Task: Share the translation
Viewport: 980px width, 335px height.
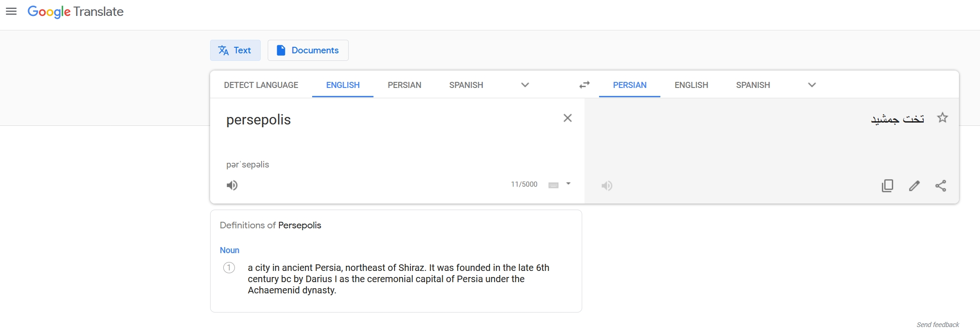Action: (941, 186)
